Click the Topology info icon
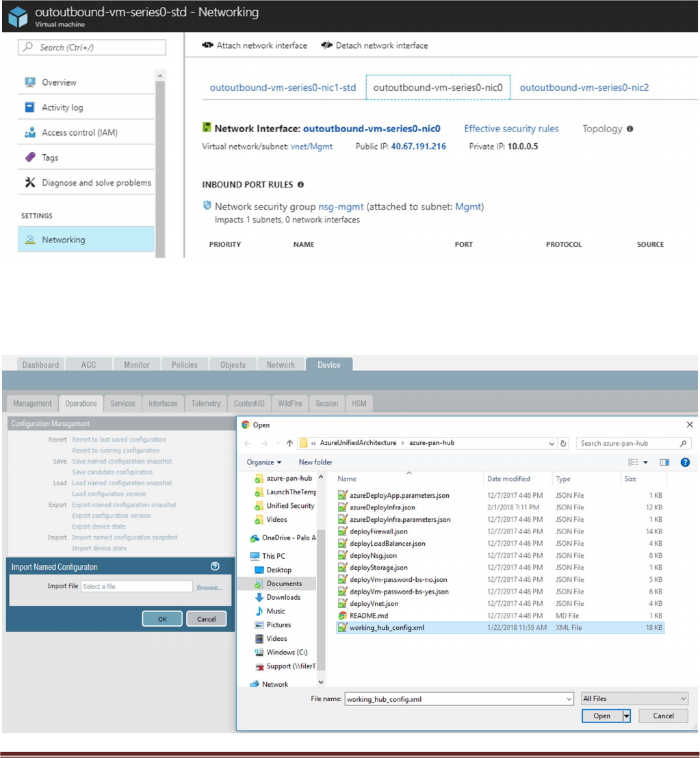Image resolution: width=700 pixels, height=758 pixels. point(630,129)
